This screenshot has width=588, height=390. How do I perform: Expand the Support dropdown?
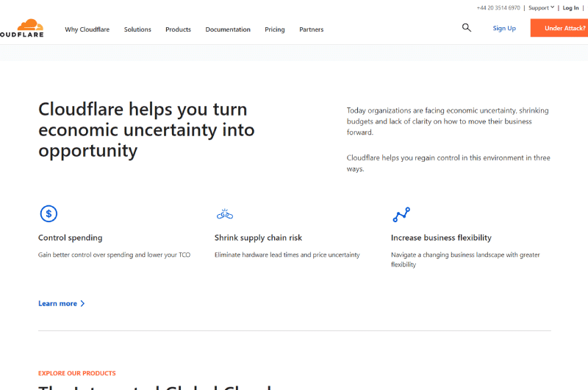(541, 7)
